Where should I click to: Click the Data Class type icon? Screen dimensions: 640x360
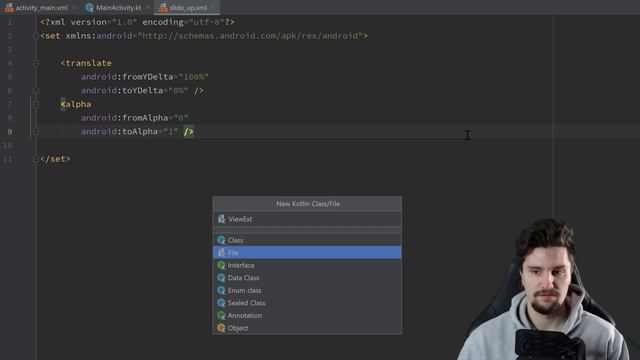[221, 278]
